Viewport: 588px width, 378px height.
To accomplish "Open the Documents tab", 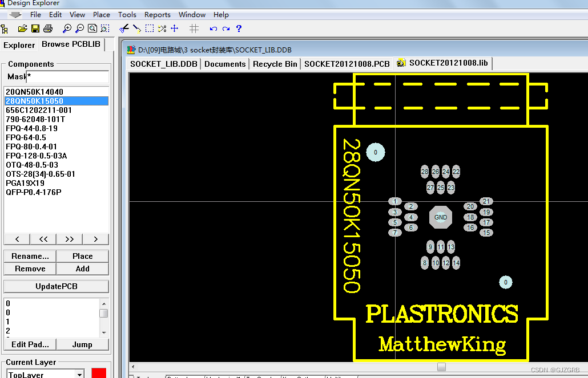I will [225, 64].
